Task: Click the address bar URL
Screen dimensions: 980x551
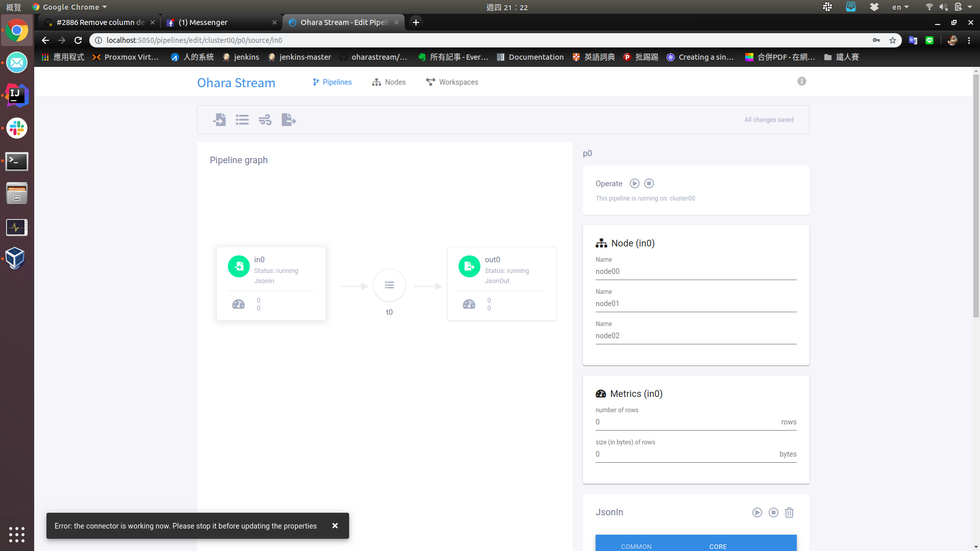Action: tap(194, 40)
